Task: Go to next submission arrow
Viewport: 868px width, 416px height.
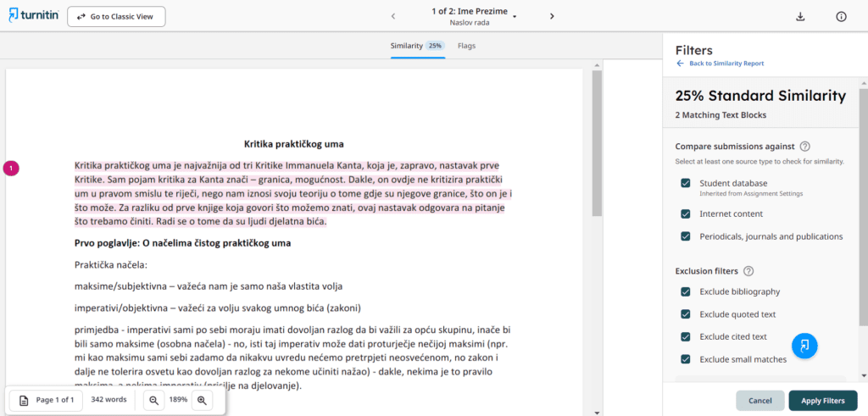Action: (551, 16)
